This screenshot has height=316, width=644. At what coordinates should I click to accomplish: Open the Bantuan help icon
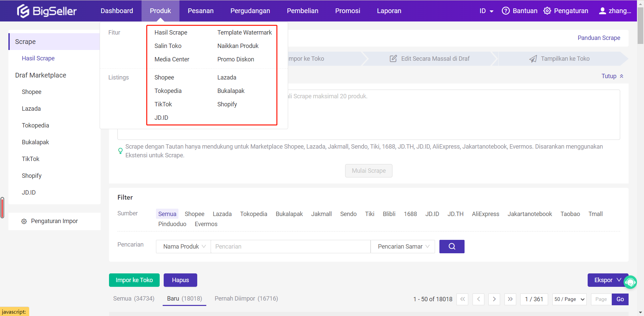click(506, 11)
